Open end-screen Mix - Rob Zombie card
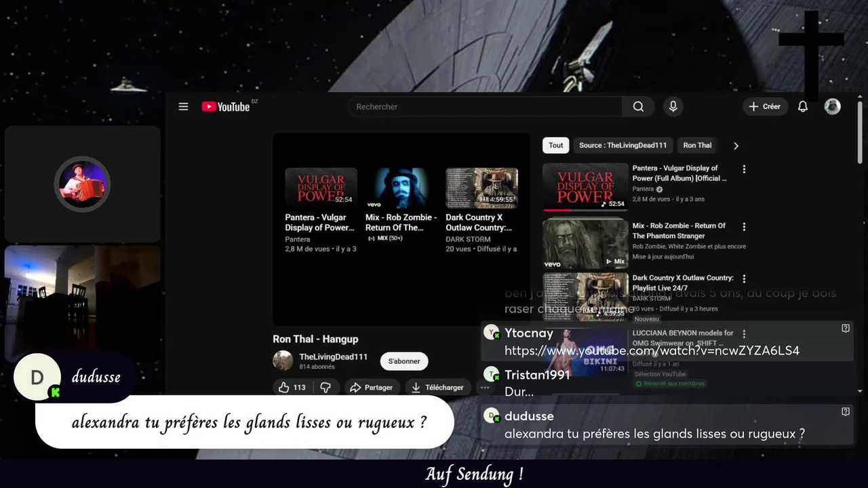The width and height of the screenshot is (868, 488). pyautogui.click(x=401, y=206)
